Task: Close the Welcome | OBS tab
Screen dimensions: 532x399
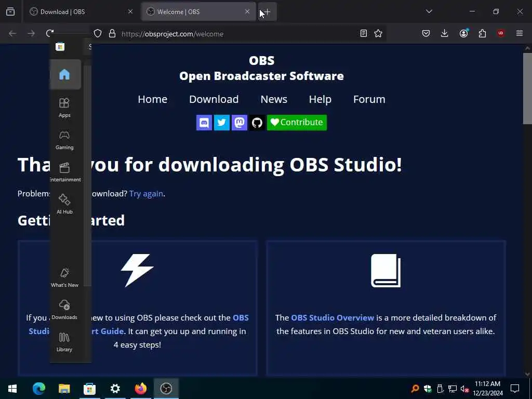Action: (x=247, y=11)
